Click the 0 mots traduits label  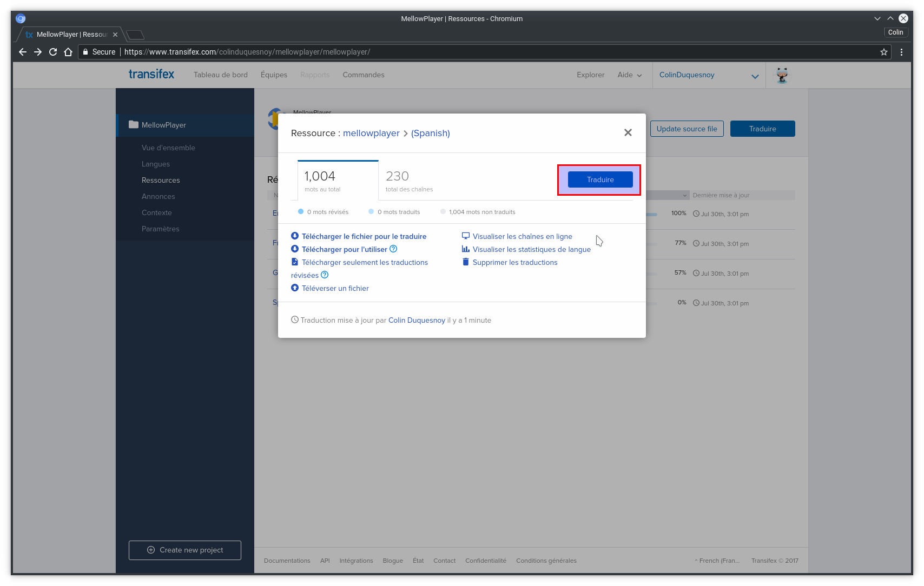[399, 212]
